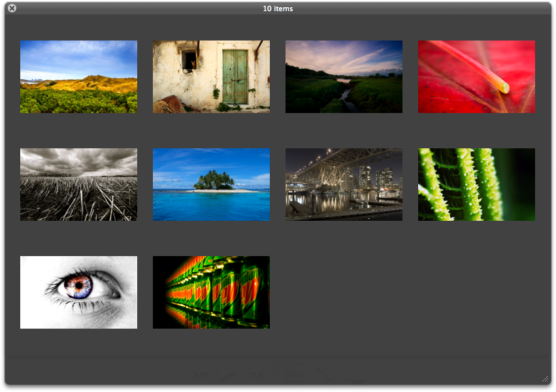Click the yellow stem tip on red leaf
Screen dimensions: 556x392
tap(504, 86)
